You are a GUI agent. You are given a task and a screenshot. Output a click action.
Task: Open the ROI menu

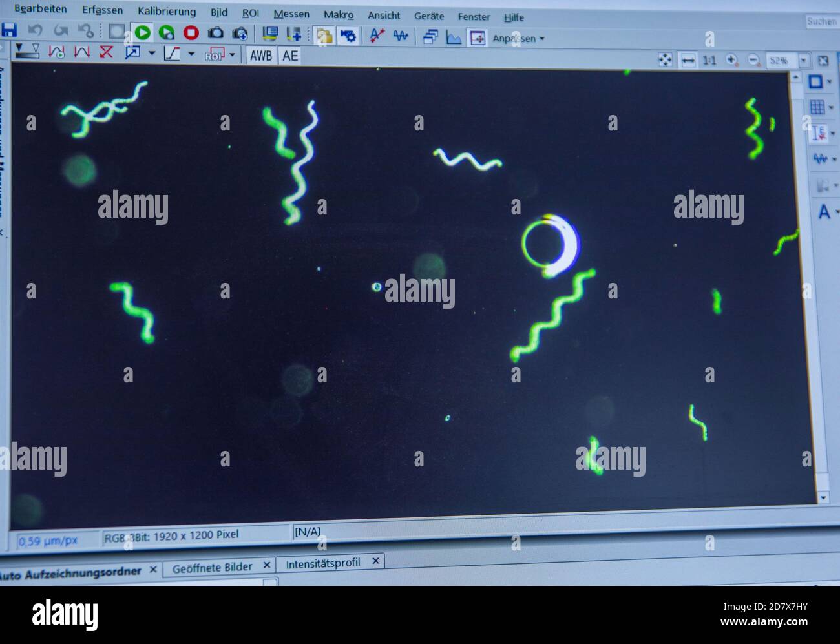pos(251,13)
